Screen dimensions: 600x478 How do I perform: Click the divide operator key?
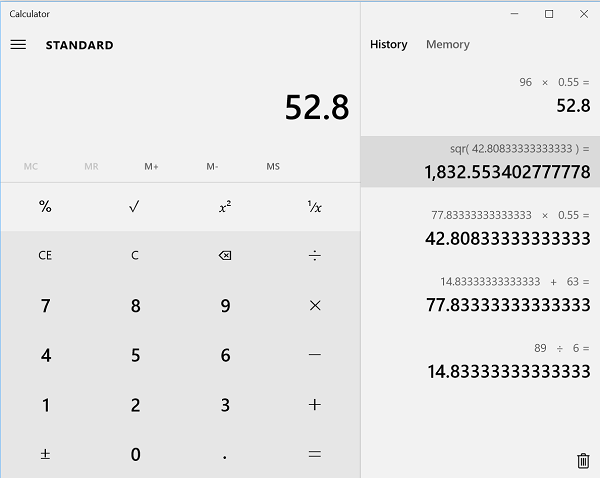tap(315, 255)
